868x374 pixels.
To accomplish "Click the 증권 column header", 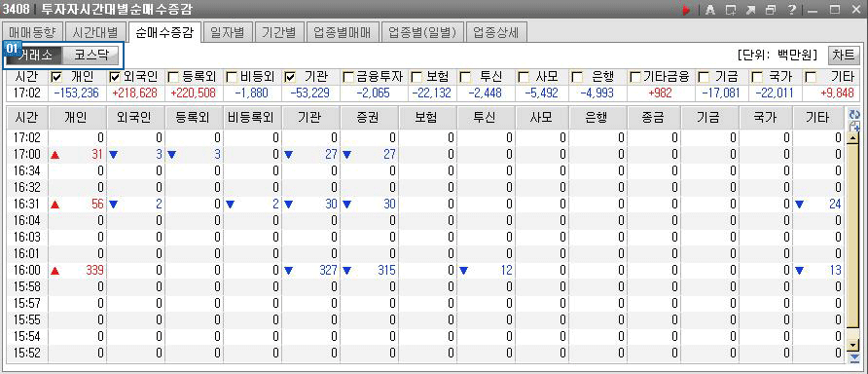I will click(x=369, y=117).
